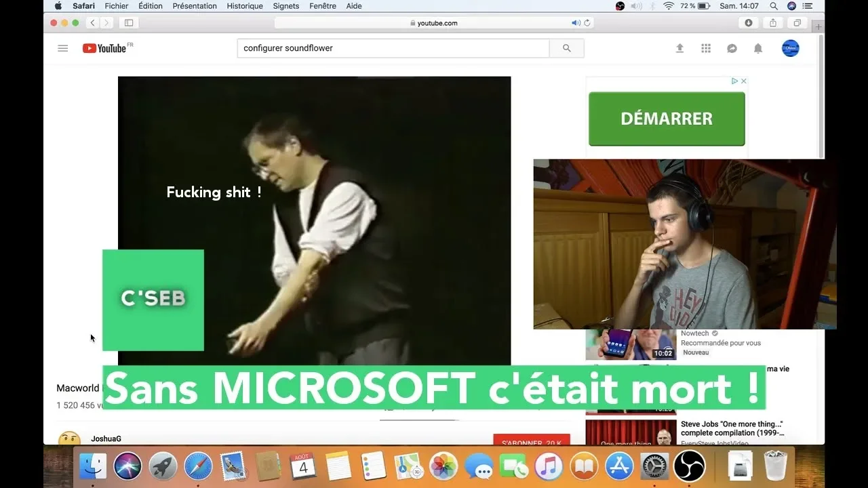Open the Présentation menu

pos(195,6)
